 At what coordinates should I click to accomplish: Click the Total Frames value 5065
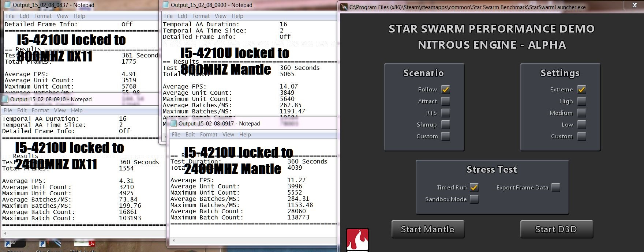pyautogui.click(x=287, y=74)
